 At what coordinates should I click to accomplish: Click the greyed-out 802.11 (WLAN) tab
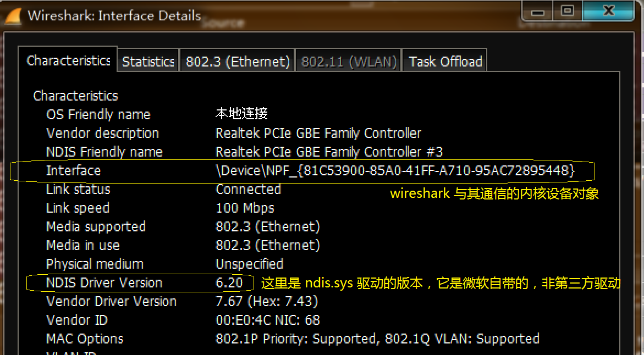[349, 62]
